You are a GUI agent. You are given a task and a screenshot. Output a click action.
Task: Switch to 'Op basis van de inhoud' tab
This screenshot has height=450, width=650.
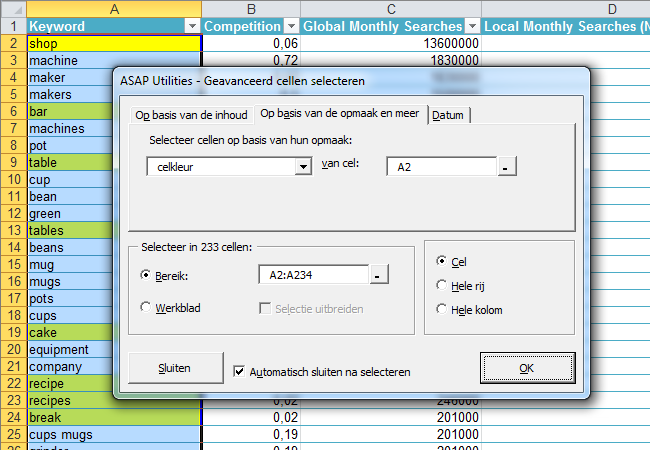point(191,115)
